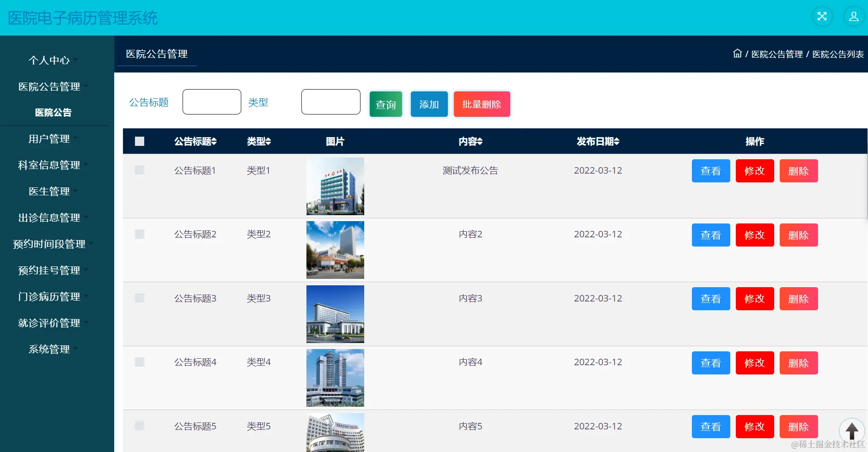The width and height of the screenshot is (868, 452).
Task: Select the 医院公告 submenu item
Action: 54,112
